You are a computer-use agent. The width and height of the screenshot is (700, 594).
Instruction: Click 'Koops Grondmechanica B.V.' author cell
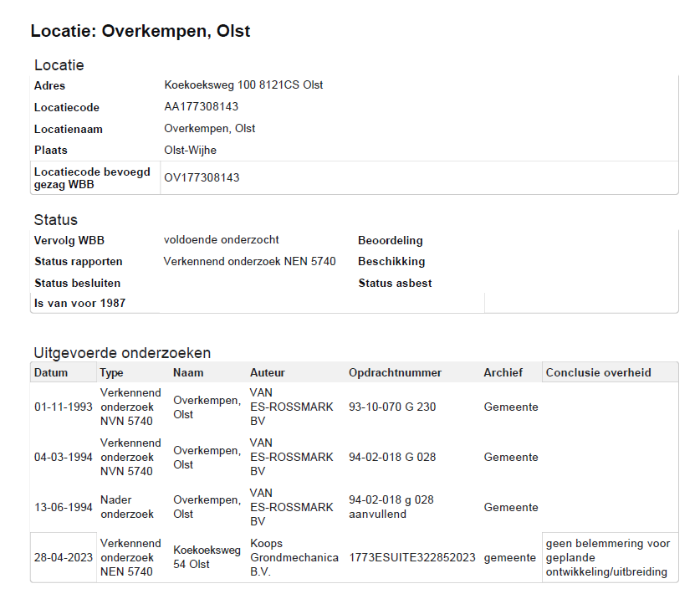[x=294, y=557]
